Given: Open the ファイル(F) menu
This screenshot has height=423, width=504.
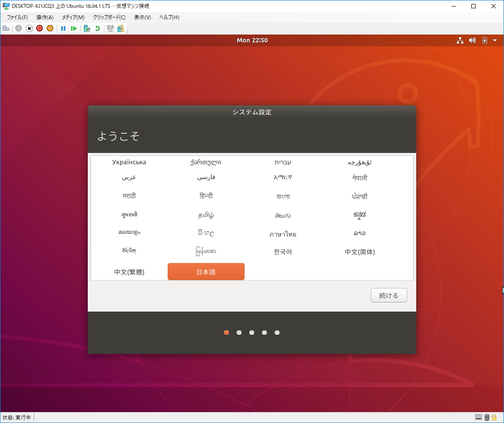Looking at the screenshot, I should [x=17, y=17].
